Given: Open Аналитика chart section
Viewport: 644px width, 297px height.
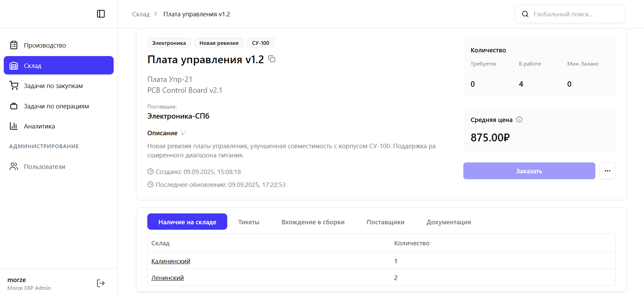Looking at the screenshot, I should click(39, 126).
